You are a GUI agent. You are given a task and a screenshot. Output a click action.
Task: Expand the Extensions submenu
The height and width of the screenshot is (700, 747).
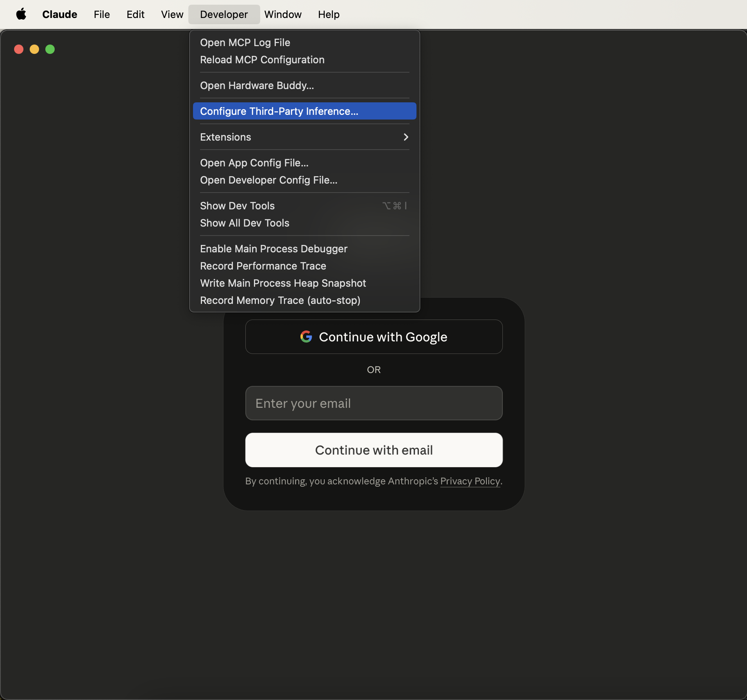[x=225, y=137]
